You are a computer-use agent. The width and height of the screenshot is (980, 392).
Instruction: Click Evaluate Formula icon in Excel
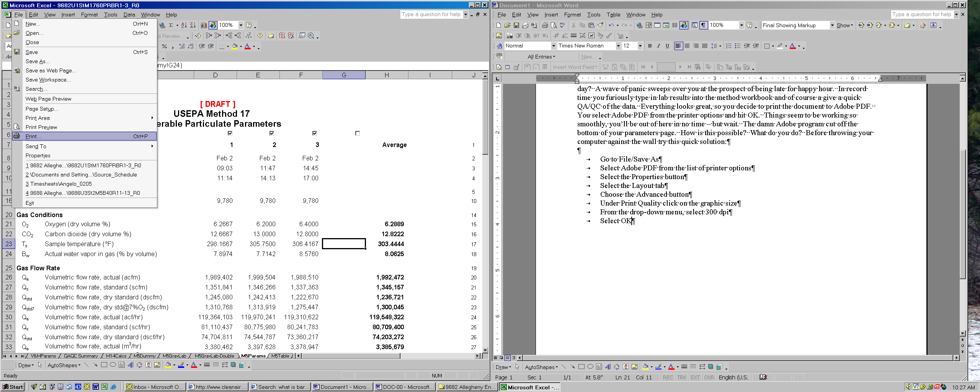click(x=311, y=36)
